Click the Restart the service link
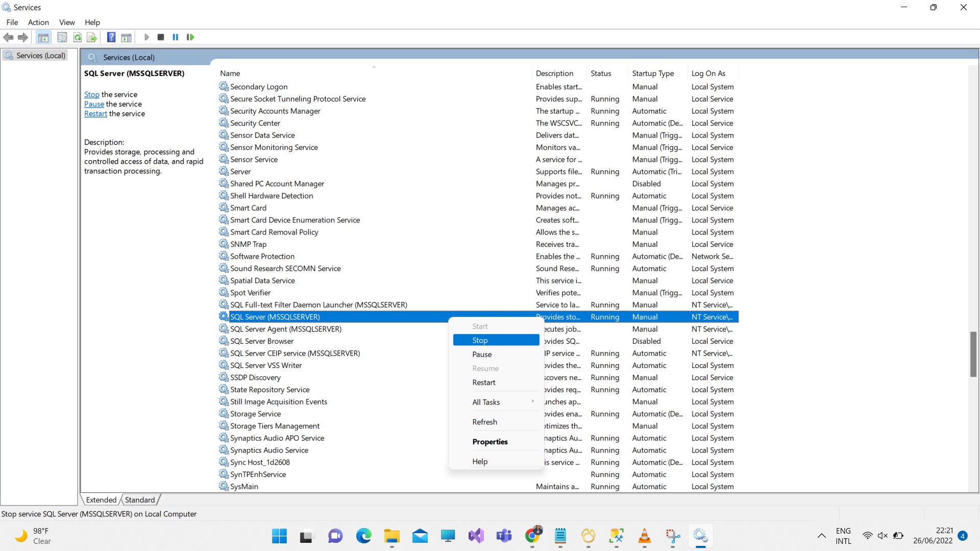The width and height of the screenshot is (980, 551). click(95, 114)
